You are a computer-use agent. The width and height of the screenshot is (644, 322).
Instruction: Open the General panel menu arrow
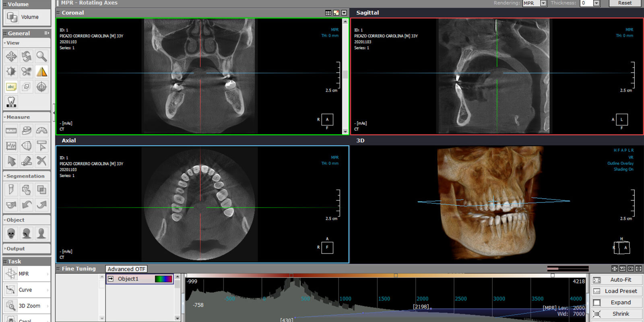pos(47,33)
